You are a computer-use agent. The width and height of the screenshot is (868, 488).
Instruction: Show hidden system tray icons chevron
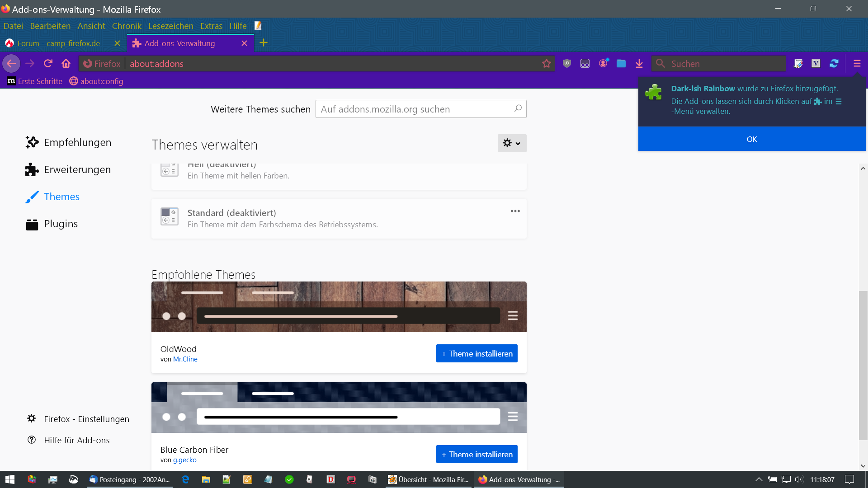pyautogui.click(x=759, y=479)
